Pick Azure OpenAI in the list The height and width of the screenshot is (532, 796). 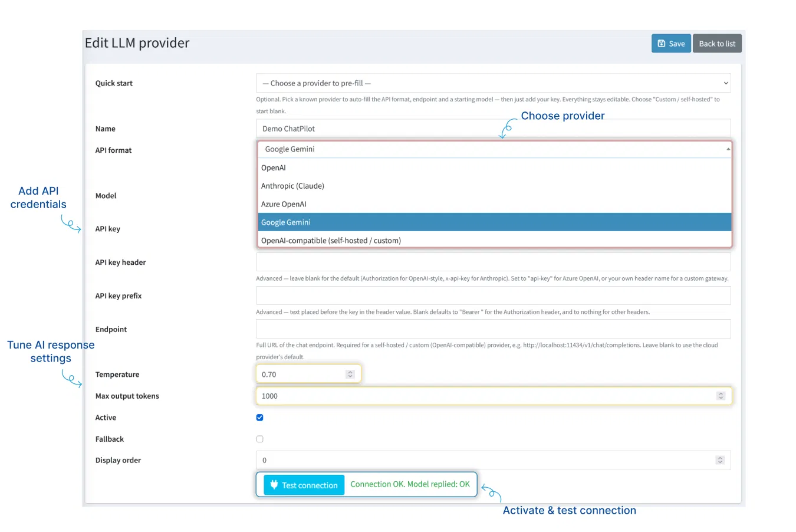click(495, 204)
